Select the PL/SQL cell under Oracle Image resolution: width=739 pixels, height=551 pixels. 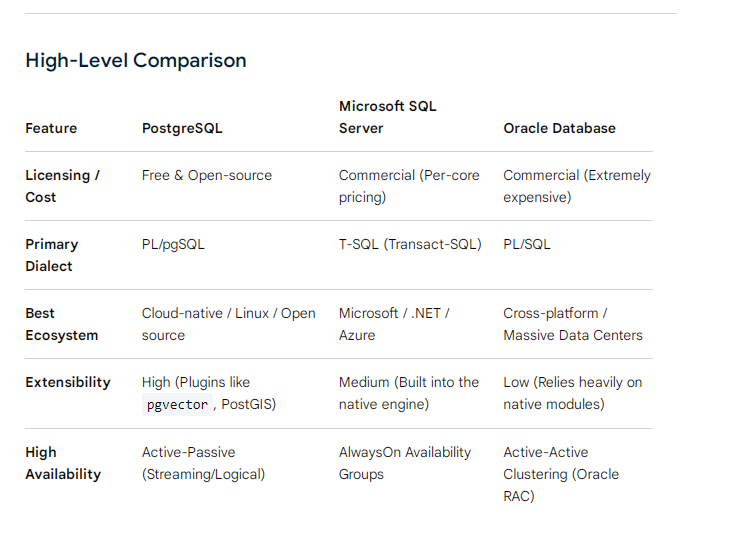click(x=526, y=244)
